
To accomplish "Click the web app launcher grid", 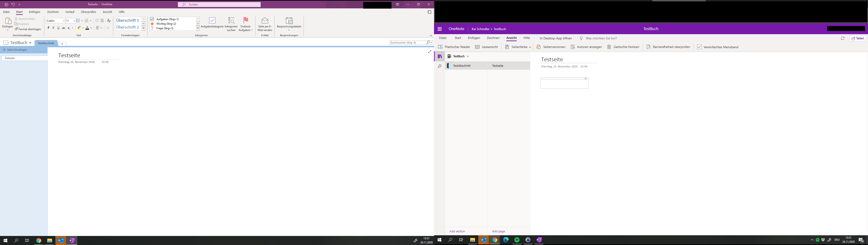I will point(439,29).
